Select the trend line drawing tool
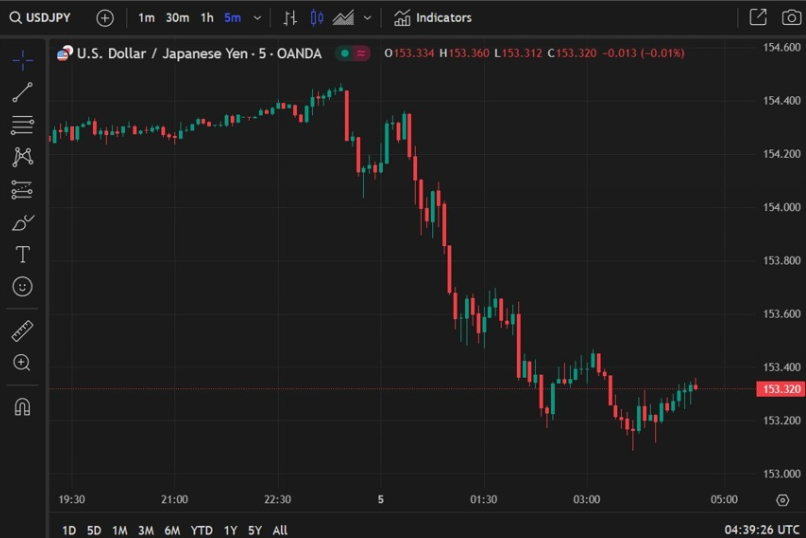This screenshot has width=806, height=538. tap(23, 92)
